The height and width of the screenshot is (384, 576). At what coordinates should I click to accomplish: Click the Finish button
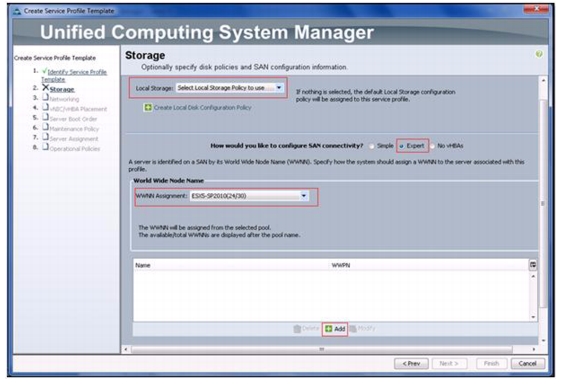coord(492,364)
